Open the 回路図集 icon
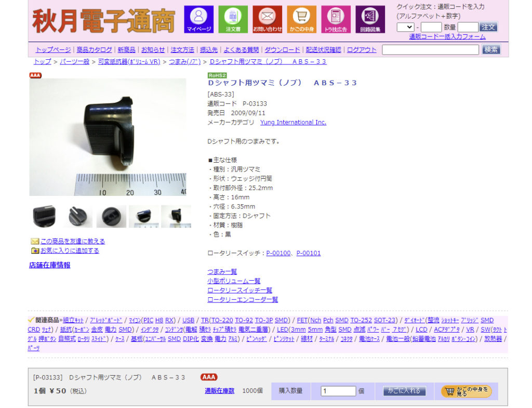This screenshot has height=408, width=532. 370,19
